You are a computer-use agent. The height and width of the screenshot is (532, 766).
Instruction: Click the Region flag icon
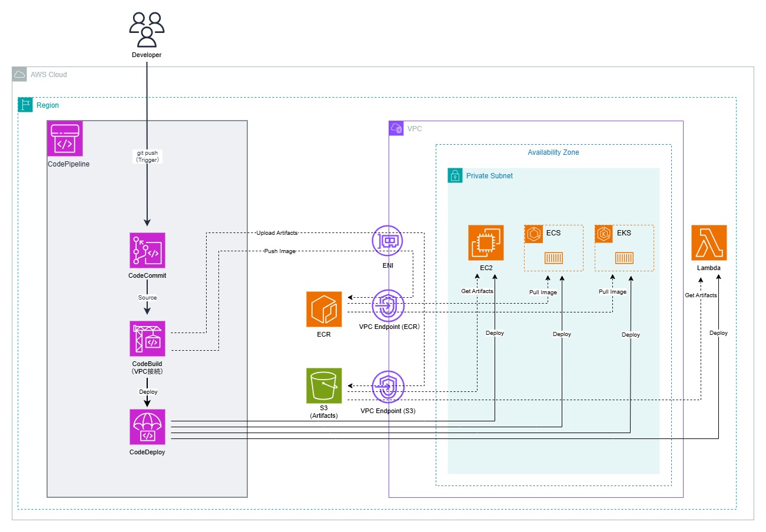25,105
